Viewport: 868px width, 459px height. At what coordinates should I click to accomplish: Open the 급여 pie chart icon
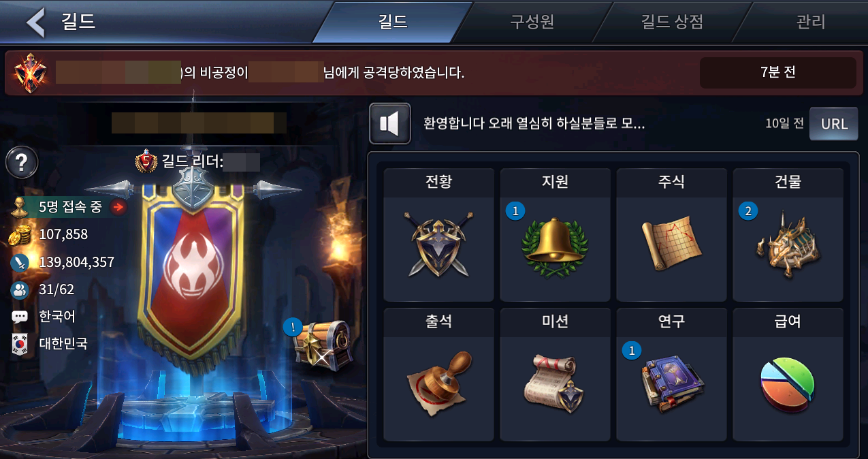(788, 385)
